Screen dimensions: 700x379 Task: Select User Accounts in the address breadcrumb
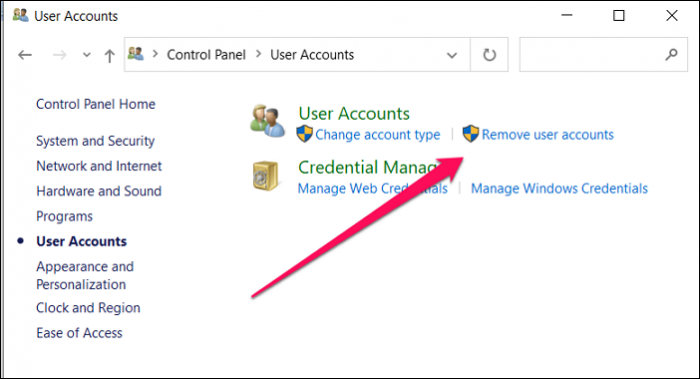[312, 54]
